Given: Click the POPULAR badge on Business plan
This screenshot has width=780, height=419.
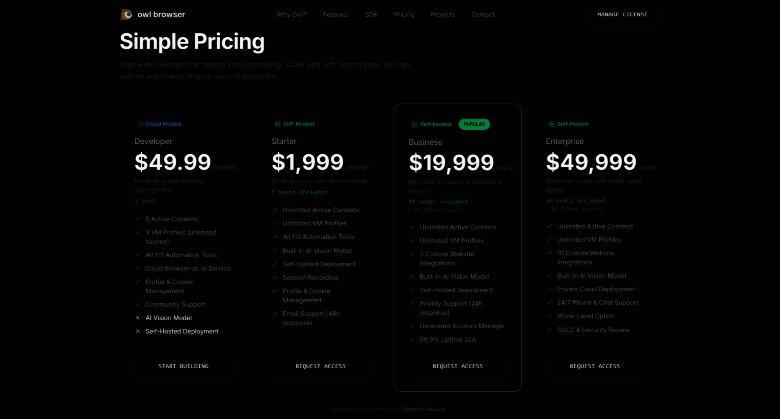Looking at the screenshot, I should click(x=474, y=124).
